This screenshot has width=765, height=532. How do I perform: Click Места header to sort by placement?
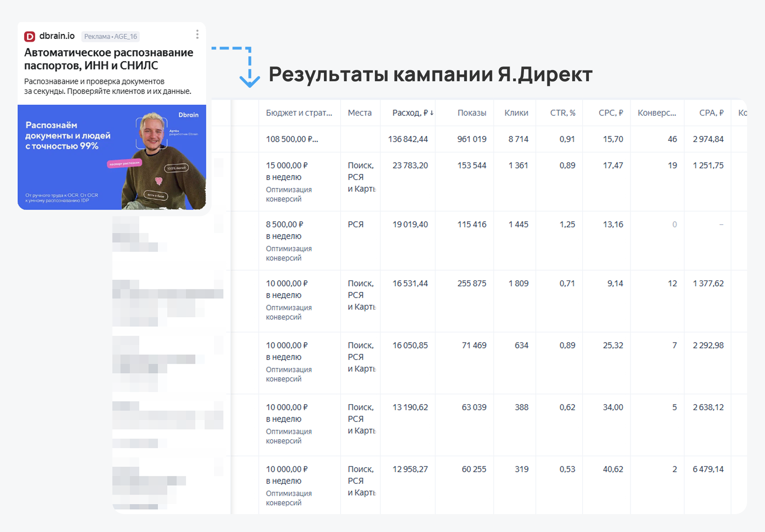(360, 113)
